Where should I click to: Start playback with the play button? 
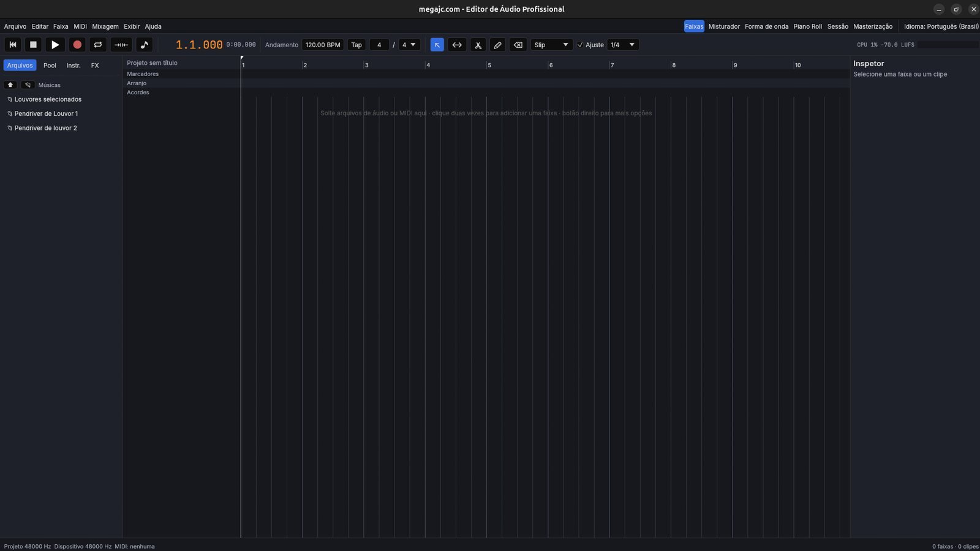[55, 45]
